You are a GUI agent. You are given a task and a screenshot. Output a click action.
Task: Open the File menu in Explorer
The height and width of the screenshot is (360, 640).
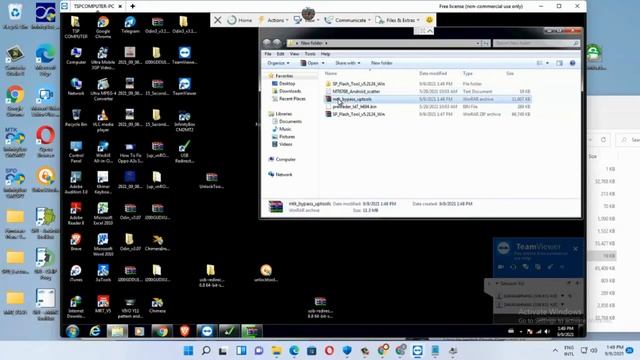click(x=268, y=53)
